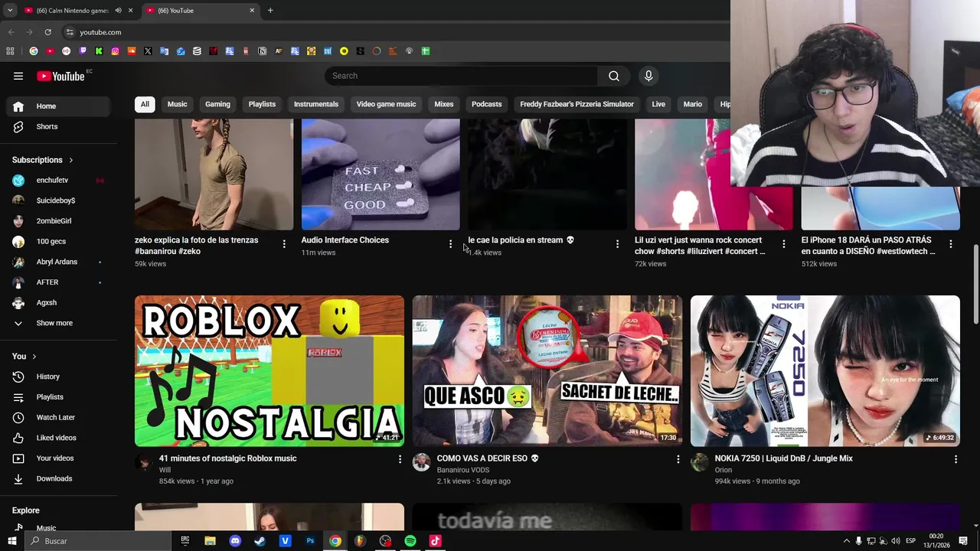Screen dimensions: 980x551
Task: Play the NOKIA 7250 thumbnail
Action: [825, 371]
